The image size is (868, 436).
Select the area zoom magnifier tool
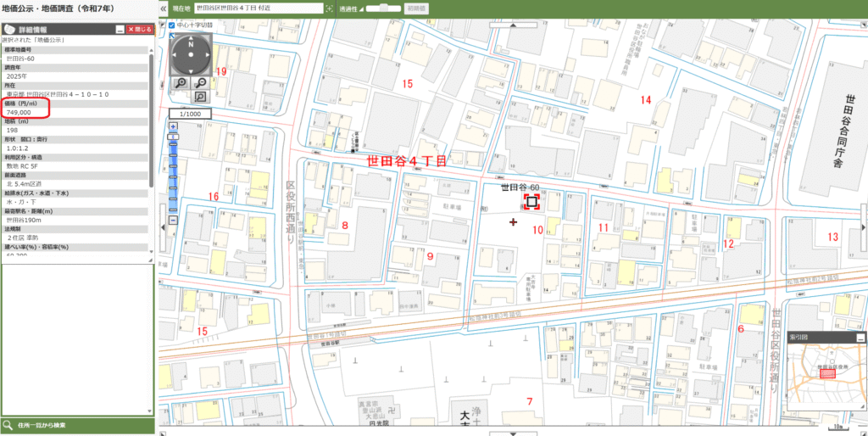201,98
